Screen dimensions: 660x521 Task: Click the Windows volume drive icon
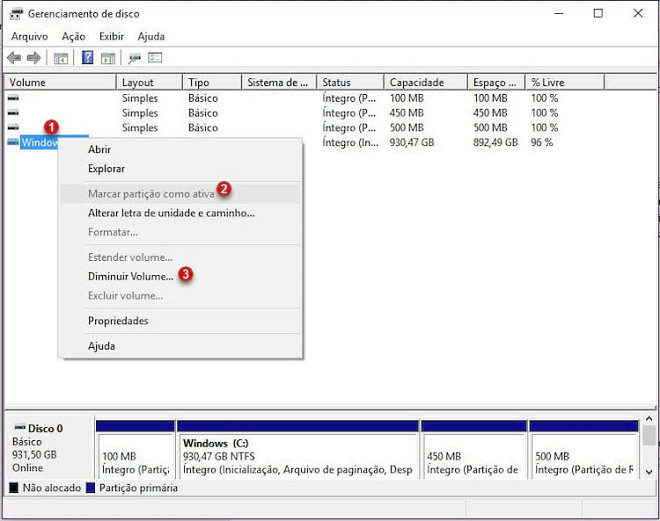13,142
